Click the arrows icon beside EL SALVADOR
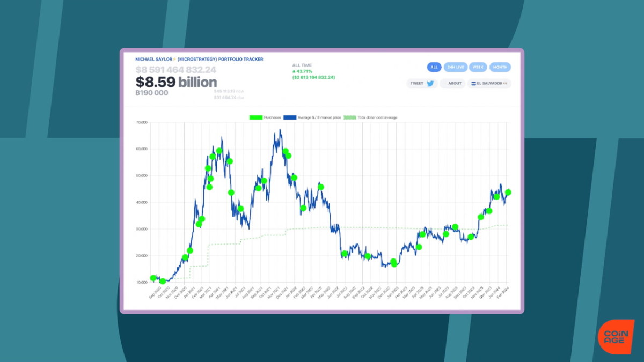The width and height of the screenshot is (644, 362). [x=506, y=83]
